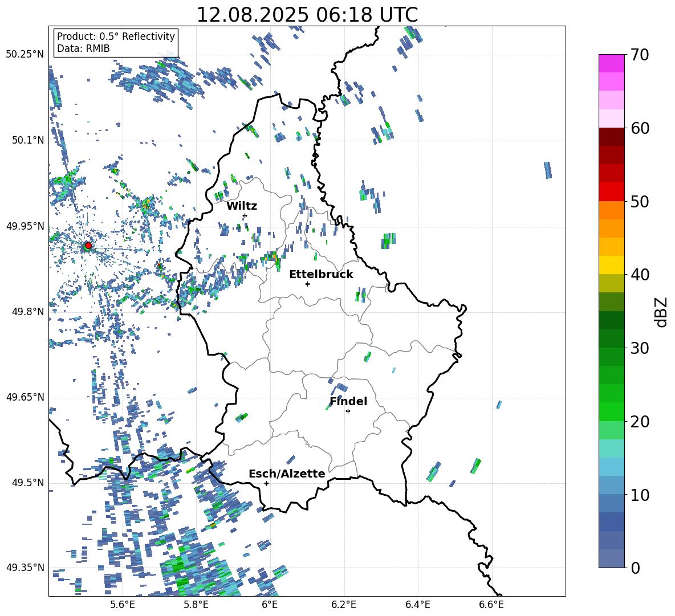Click the colorbar tick label '60'
The image size is (675, 616).
tap(640, 128)
